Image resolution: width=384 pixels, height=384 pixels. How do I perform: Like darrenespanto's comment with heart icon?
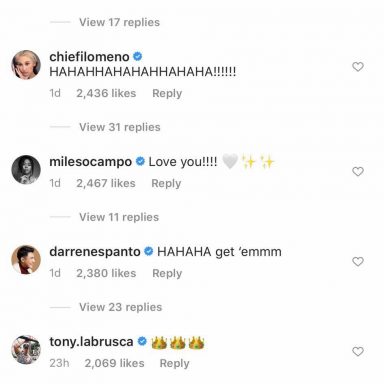pos(358,262)
